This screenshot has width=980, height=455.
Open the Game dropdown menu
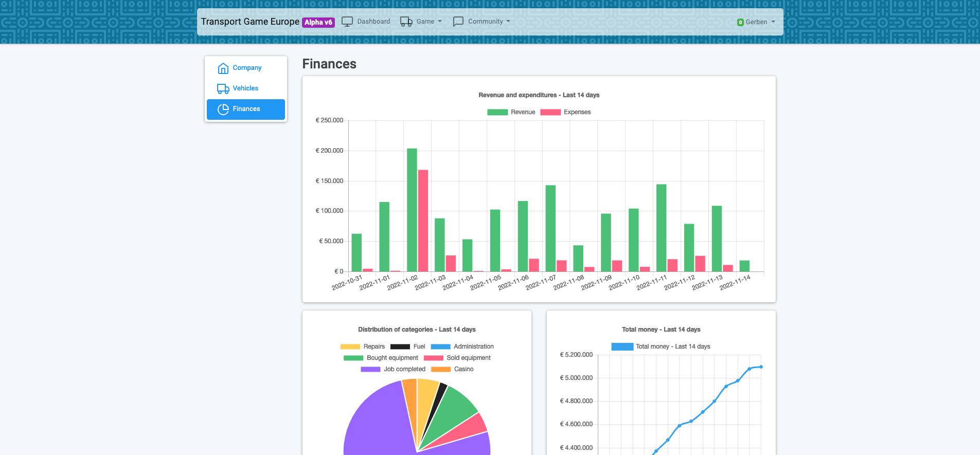(421, 22)
